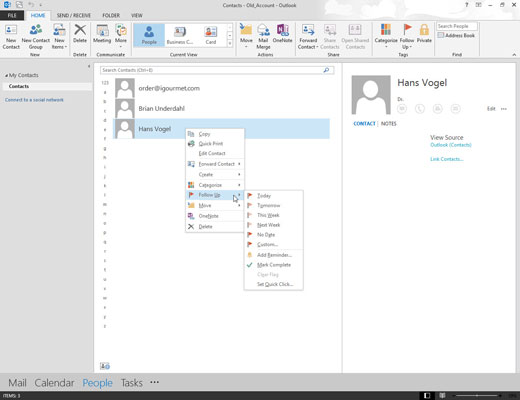Flag contact for This Week
Screen dimensions: 520x400
[274, 215]
